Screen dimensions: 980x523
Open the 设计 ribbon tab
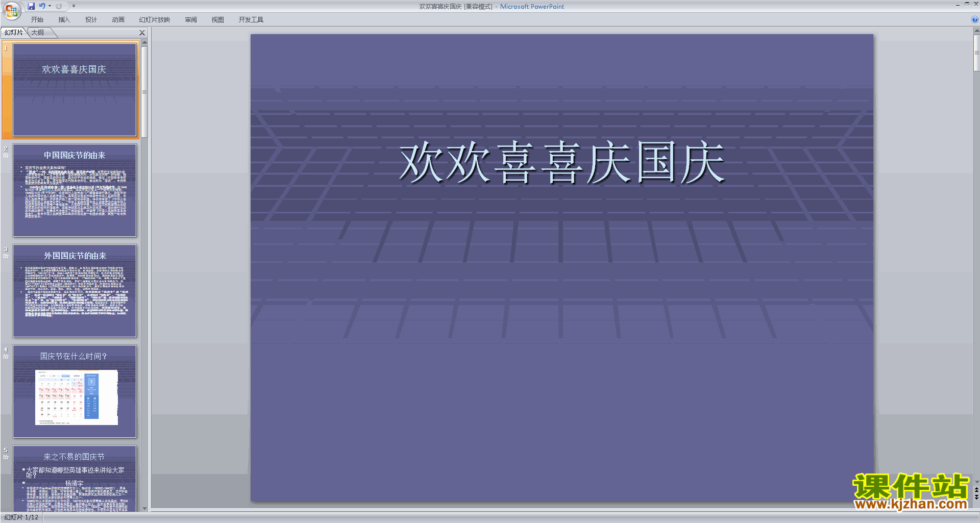pos(91,19)
